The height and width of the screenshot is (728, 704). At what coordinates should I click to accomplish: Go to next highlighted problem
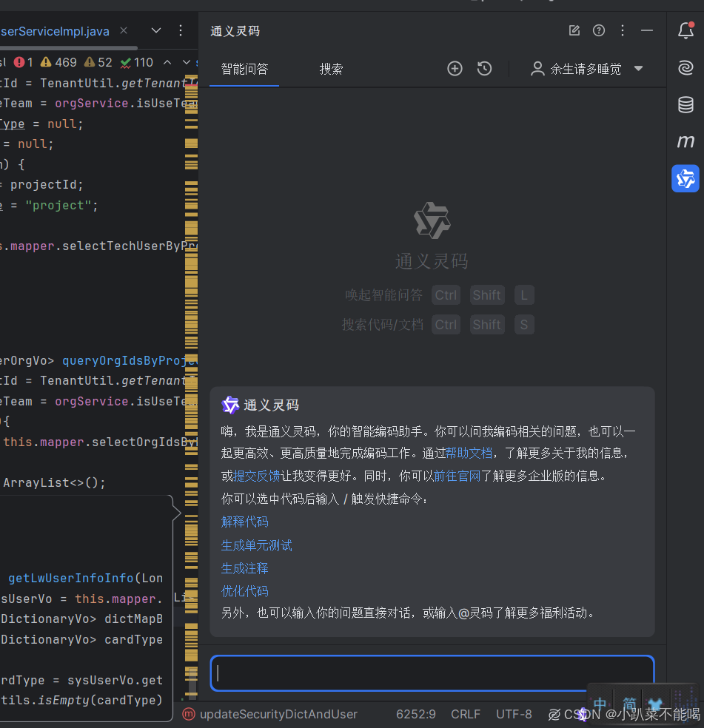tap(187, 62)
